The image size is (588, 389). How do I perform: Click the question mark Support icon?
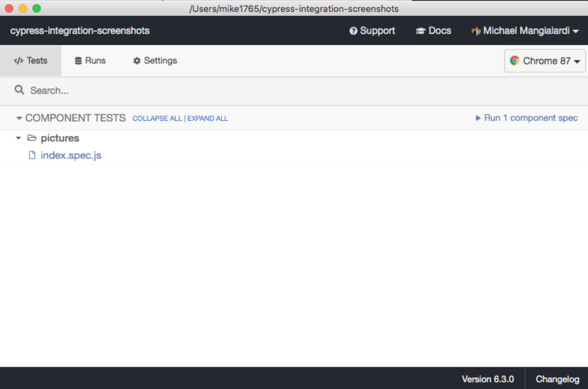point(353,31)
